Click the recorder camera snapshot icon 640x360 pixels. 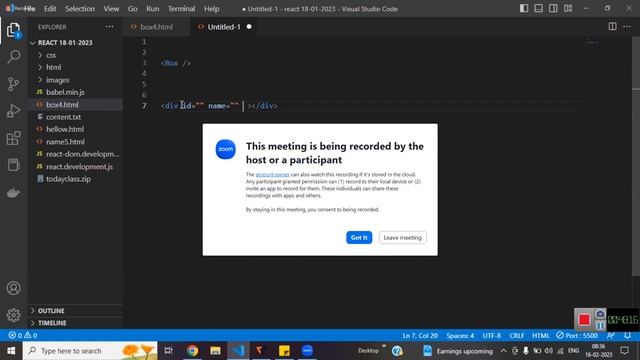(x=600, y=313)
